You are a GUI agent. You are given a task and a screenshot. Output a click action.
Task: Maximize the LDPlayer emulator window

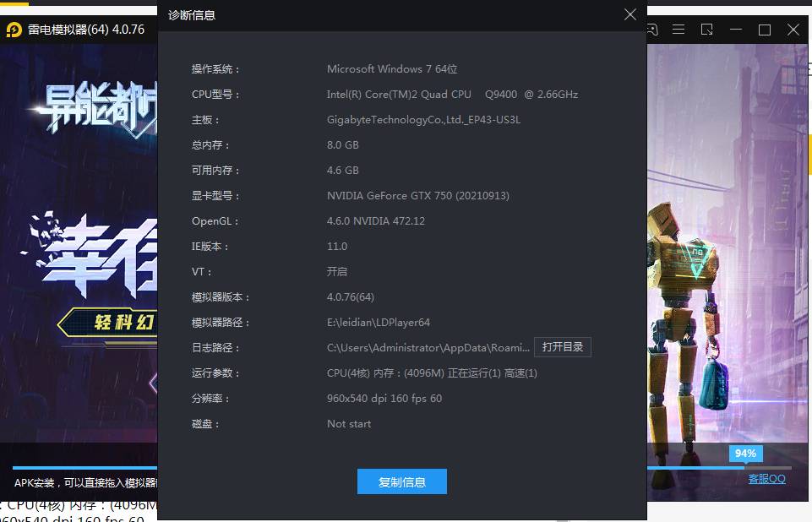tap(765, 30)
